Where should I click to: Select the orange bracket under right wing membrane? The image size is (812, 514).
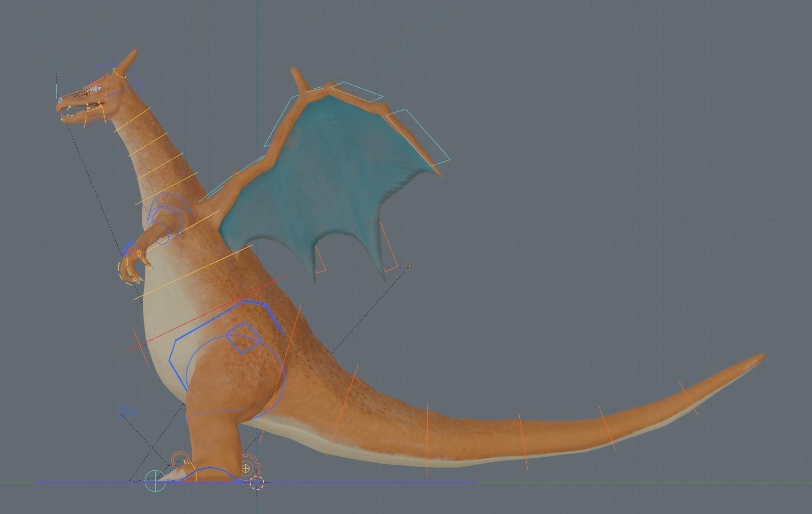click(388, 247)
